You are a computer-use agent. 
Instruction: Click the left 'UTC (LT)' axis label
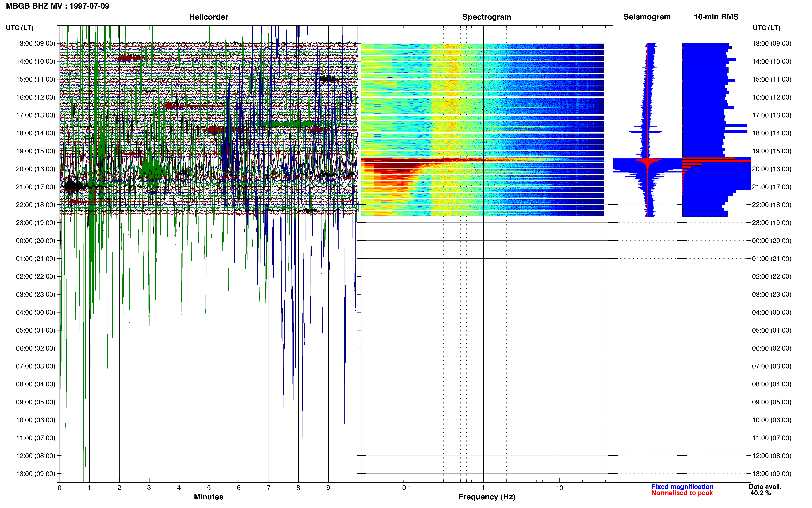click(19, 28)
